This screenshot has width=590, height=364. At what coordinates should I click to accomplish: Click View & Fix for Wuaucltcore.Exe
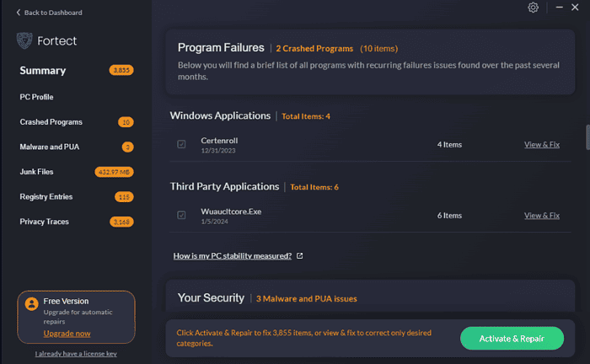click(x=542, y=216)
